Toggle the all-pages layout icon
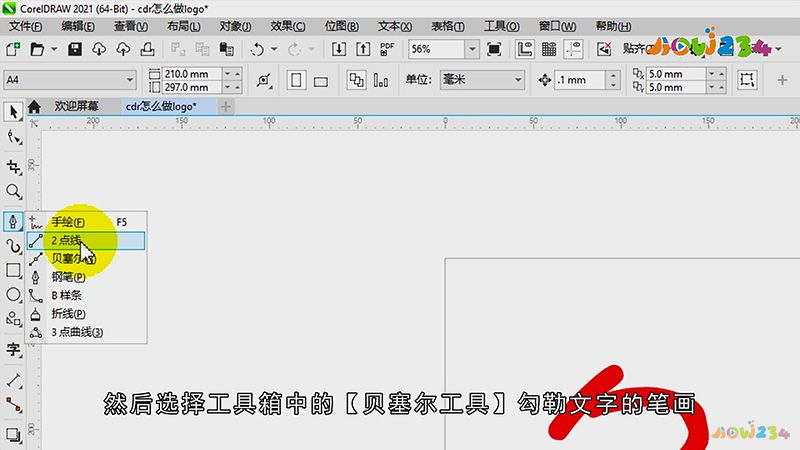This screenshot has height=450, width=800. (356, 80)
